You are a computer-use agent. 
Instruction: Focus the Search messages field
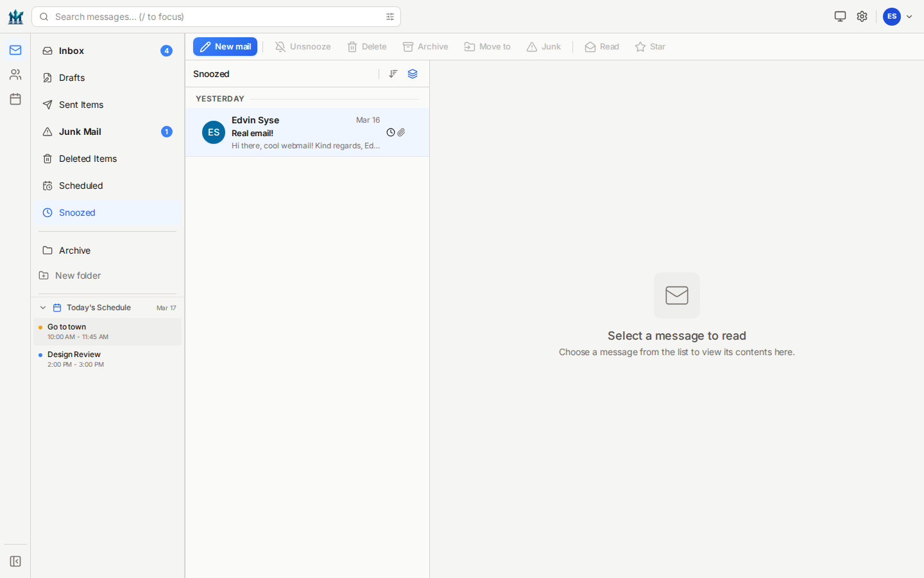[x=212, y=17]
